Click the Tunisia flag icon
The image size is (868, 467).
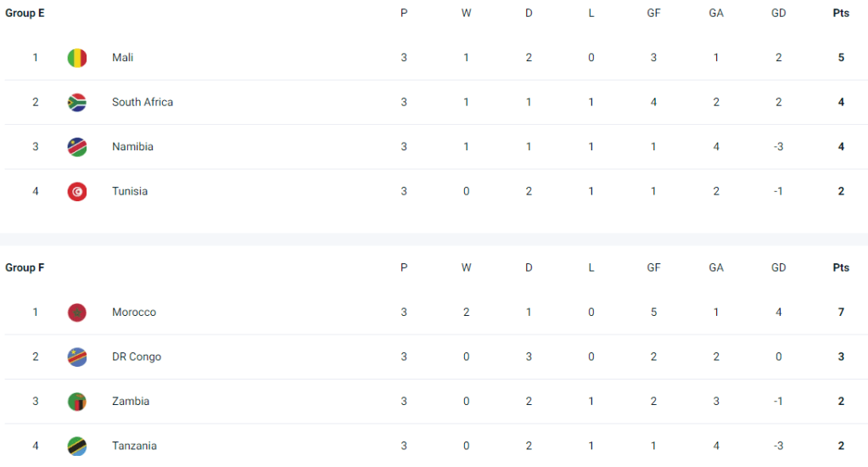[x=77, y=191]
